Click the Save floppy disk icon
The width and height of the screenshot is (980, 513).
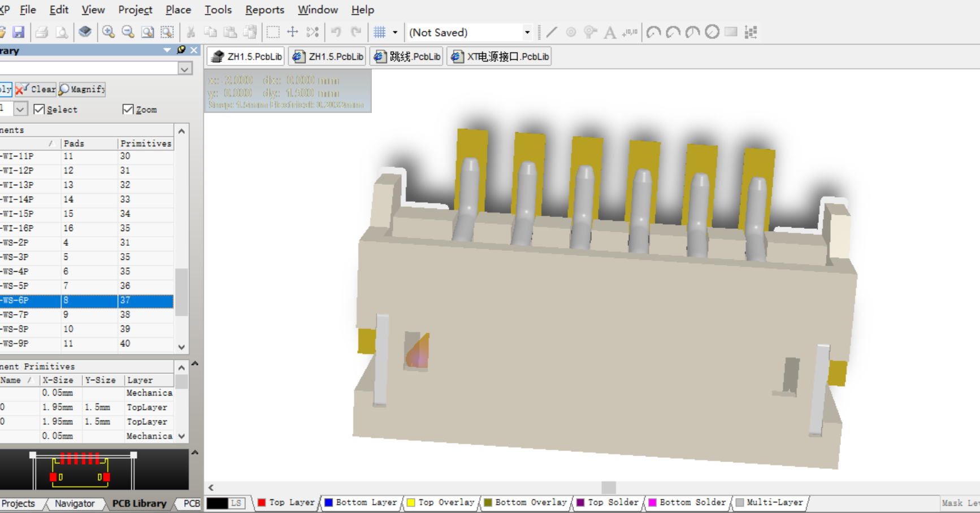click(19, 32)
